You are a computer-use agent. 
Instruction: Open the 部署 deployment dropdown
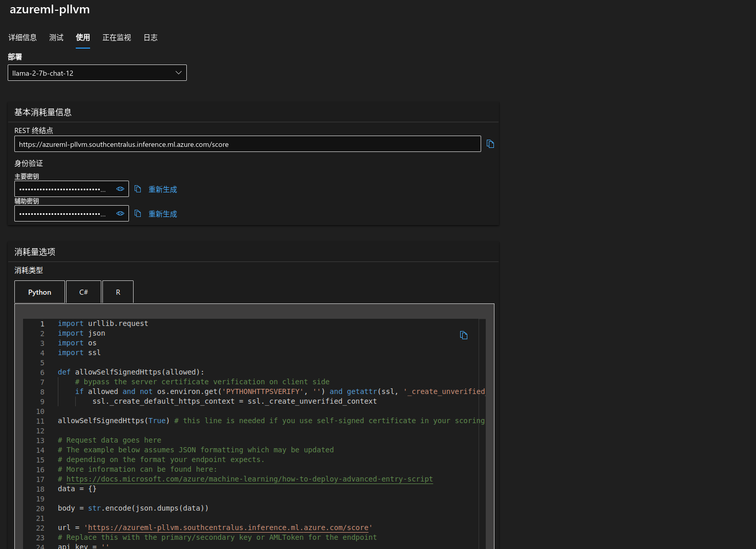(97, 73)
